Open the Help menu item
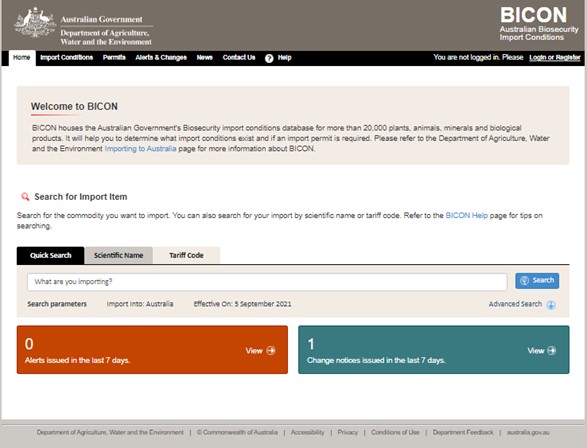 (x=285, y=58)
